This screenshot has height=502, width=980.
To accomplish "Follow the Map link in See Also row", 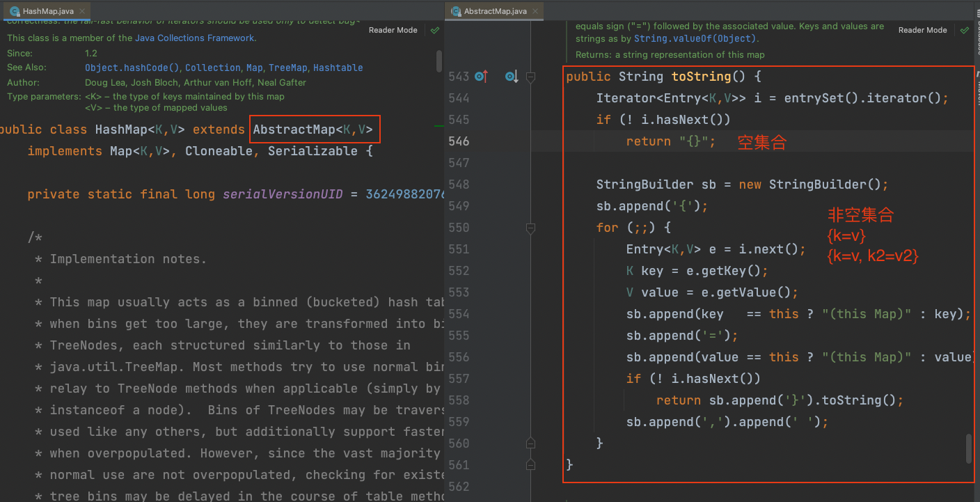I will pos(254,68).
